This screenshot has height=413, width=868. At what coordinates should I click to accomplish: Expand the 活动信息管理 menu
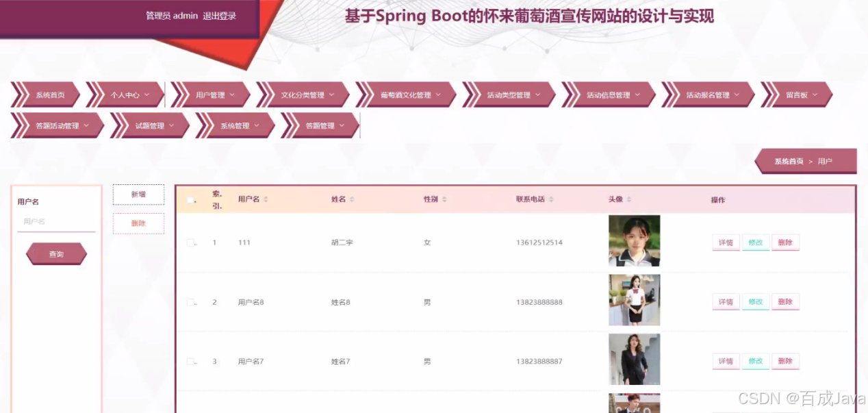608,95
